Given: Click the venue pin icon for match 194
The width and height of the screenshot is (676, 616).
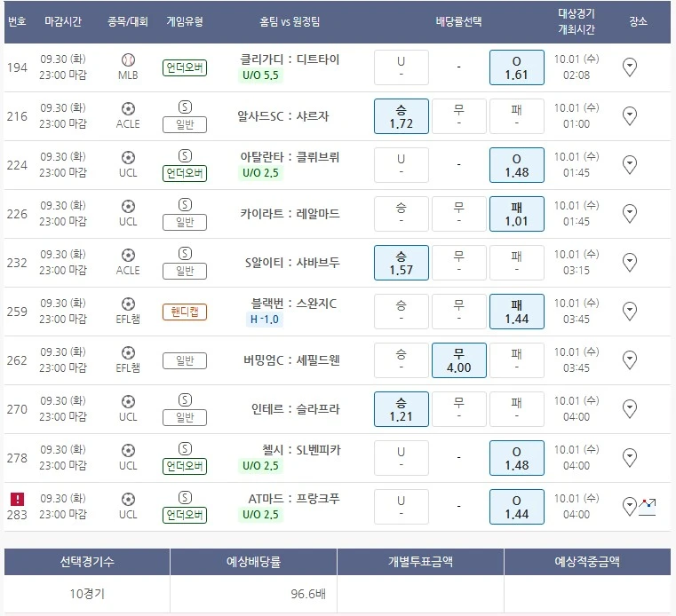Looking at the screenshot, I should [x=630, y=67].
